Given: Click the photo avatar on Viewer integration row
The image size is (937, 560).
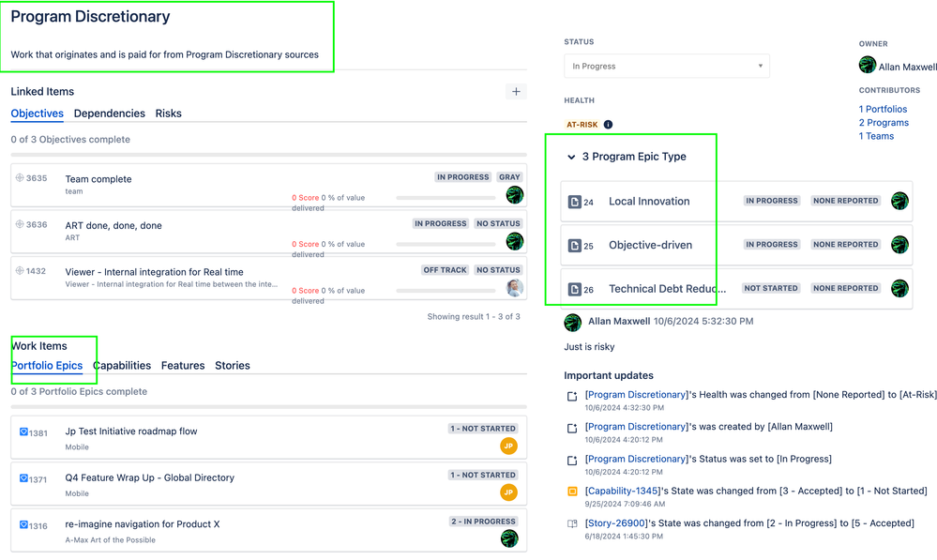Looking at the screenshot, I should point(515,287).
